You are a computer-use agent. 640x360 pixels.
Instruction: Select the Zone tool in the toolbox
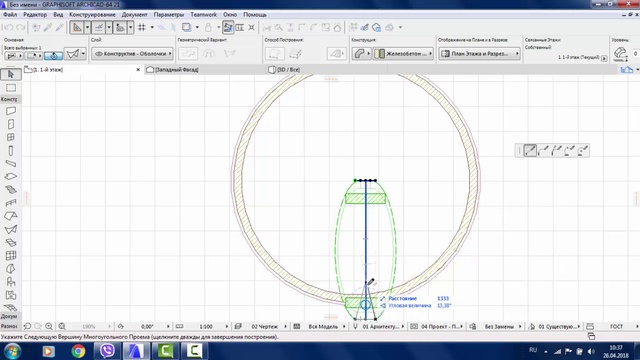click(11, 295)
